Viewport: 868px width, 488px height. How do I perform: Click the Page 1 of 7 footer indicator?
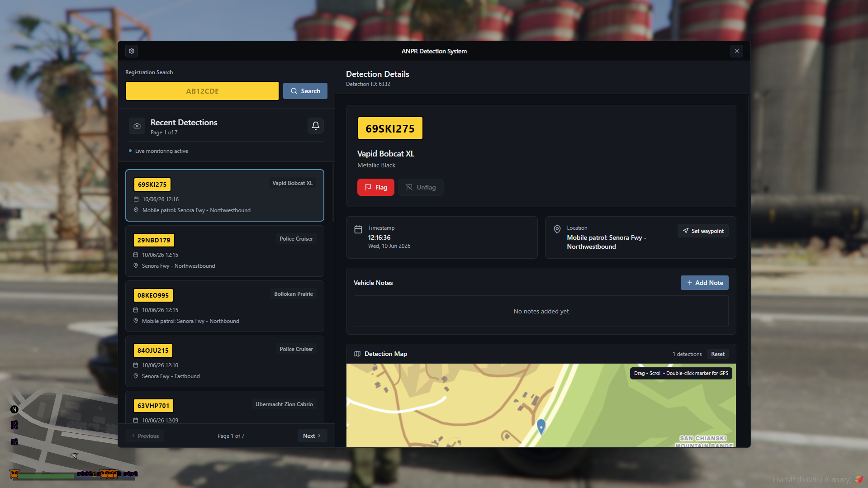click(231, 436)
